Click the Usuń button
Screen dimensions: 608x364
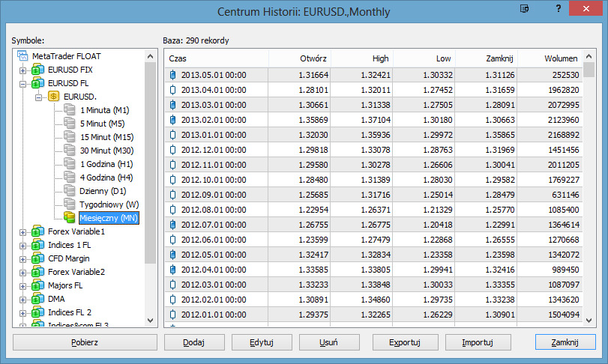329,342
